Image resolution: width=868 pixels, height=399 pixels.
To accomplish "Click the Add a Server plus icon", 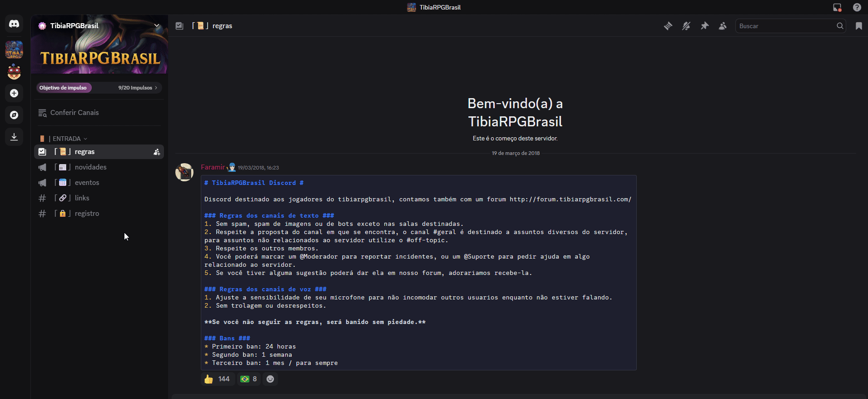I will pos(14,93).
